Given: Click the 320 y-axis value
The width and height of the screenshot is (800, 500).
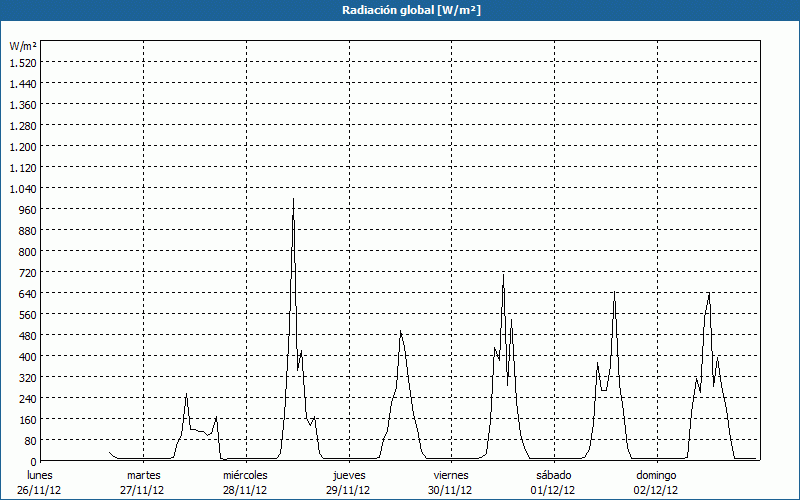Looking at the screenshot, I should click(28, 378).
